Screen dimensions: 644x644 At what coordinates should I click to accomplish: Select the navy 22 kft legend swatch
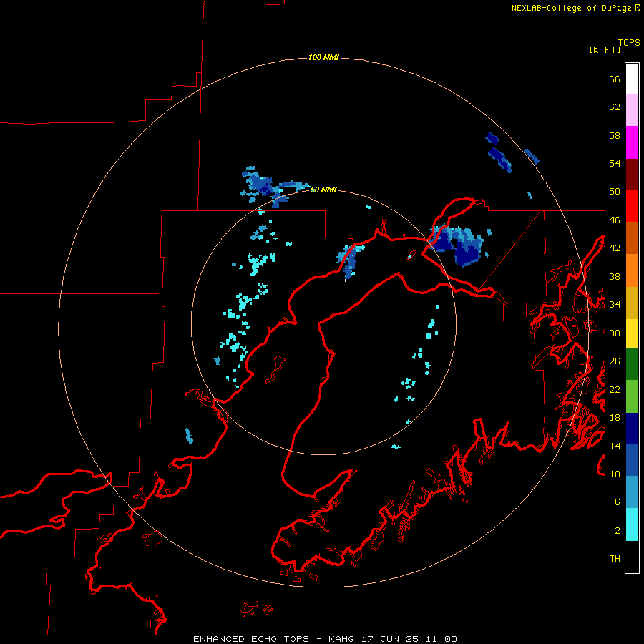coord(632,429)
